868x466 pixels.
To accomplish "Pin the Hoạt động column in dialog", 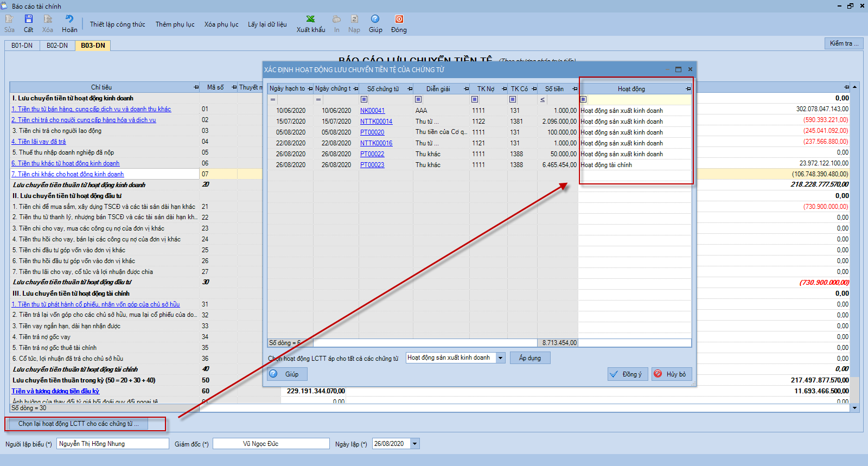I will point(688,89).
